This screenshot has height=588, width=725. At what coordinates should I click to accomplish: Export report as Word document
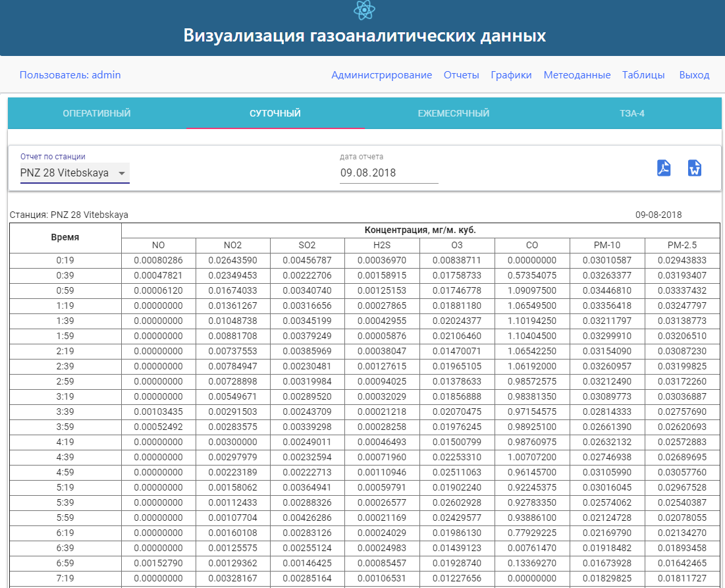pos(695,169)
